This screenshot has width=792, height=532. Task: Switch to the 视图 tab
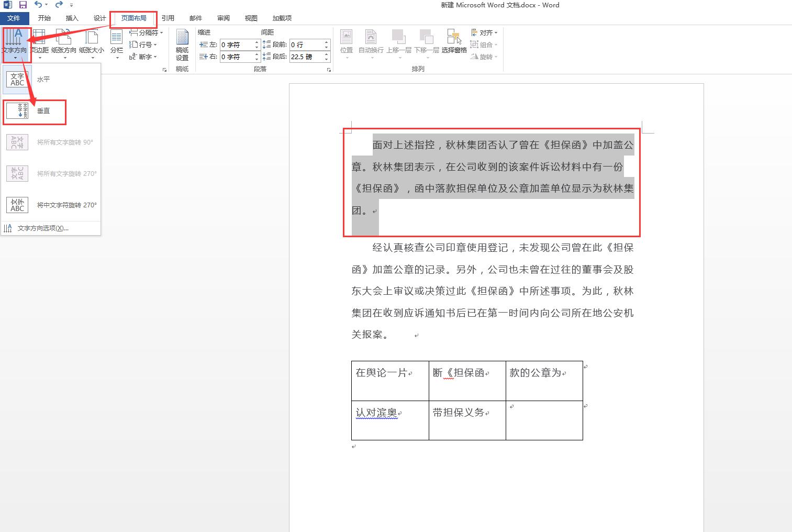[x=251, y=18]
